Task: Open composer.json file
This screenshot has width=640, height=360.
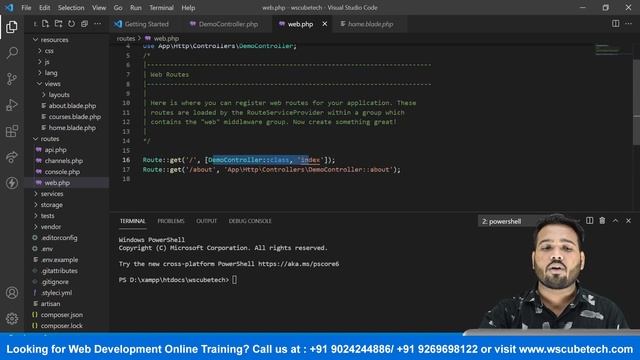Action: (x=62, y=315)
